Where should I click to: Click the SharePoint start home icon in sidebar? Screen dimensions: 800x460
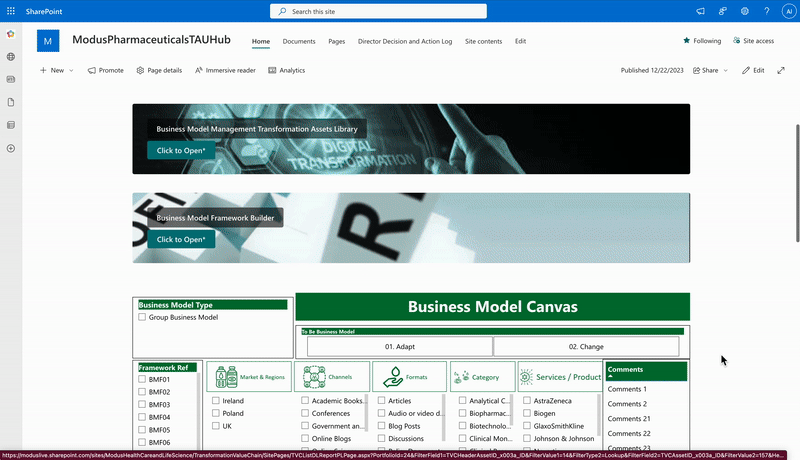pyautogui.click(x=11, y=34)
